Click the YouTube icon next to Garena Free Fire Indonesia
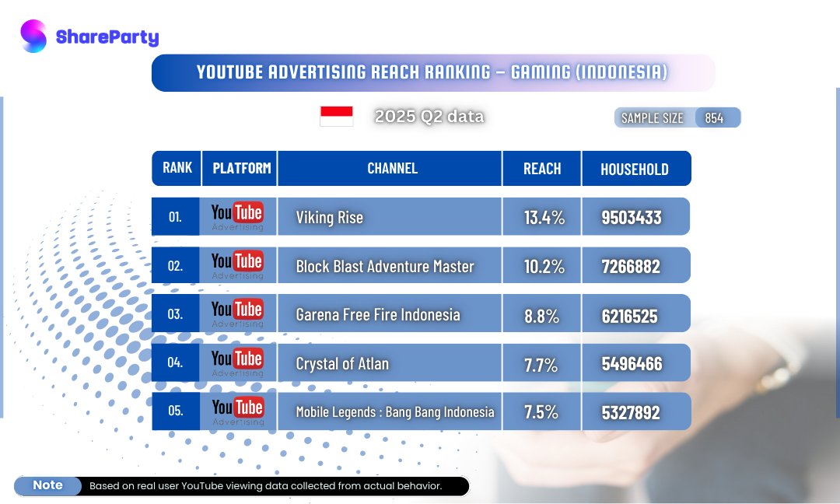 point(237,313)
